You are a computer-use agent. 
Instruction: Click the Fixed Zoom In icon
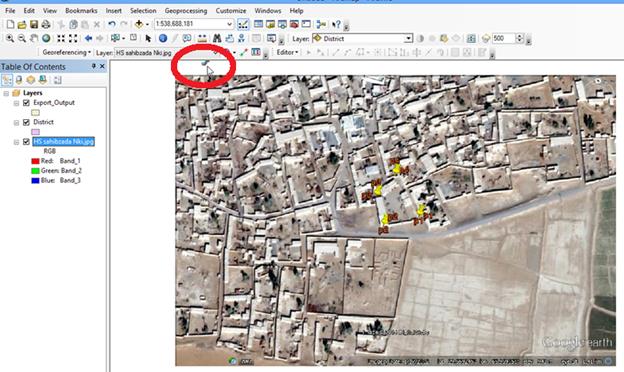(61, 39)
